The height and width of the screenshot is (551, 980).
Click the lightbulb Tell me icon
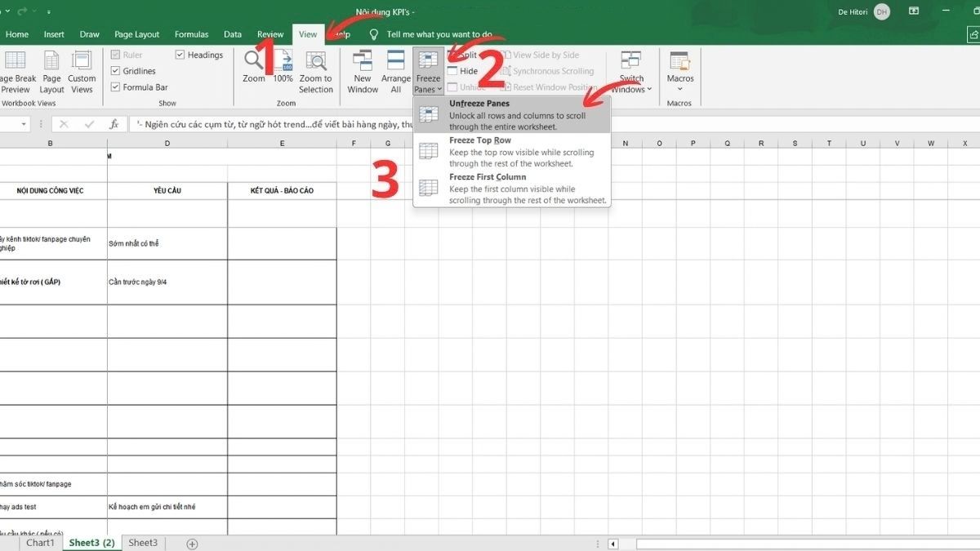[374, 34]
